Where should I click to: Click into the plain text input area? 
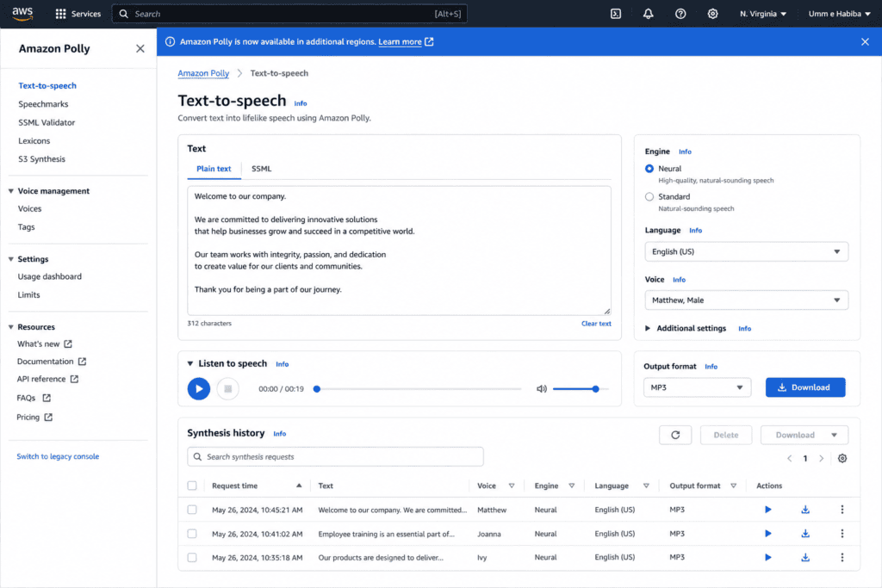click(400, 251)
